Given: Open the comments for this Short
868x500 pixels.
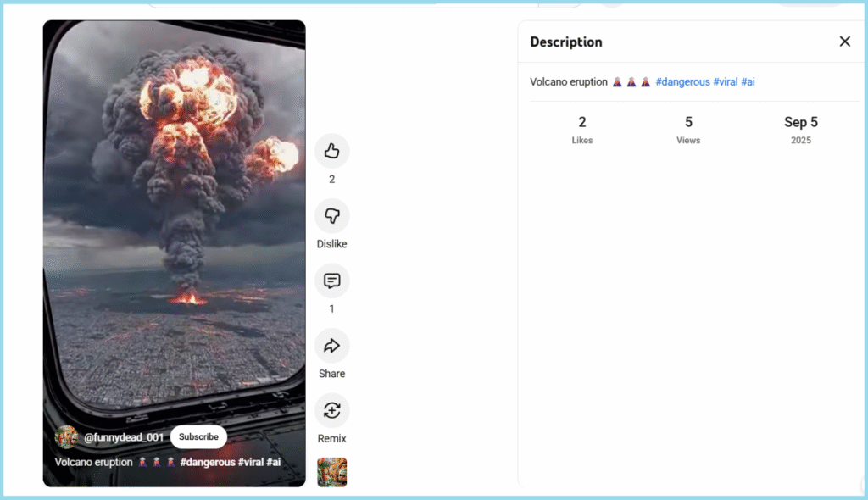Looking at the screenshot, I should click(331, 281).
